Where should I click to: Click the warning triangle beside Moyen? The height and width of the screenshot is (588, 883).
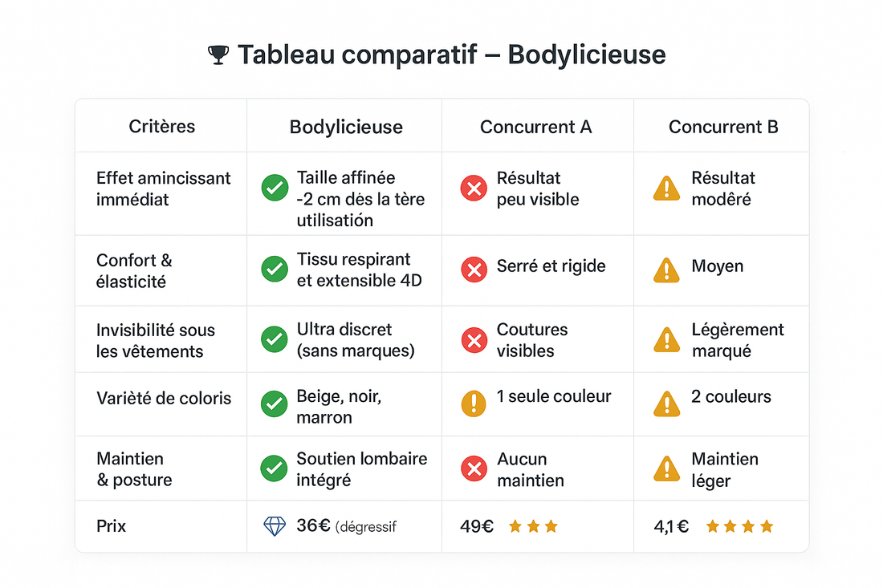coord(667,269)
